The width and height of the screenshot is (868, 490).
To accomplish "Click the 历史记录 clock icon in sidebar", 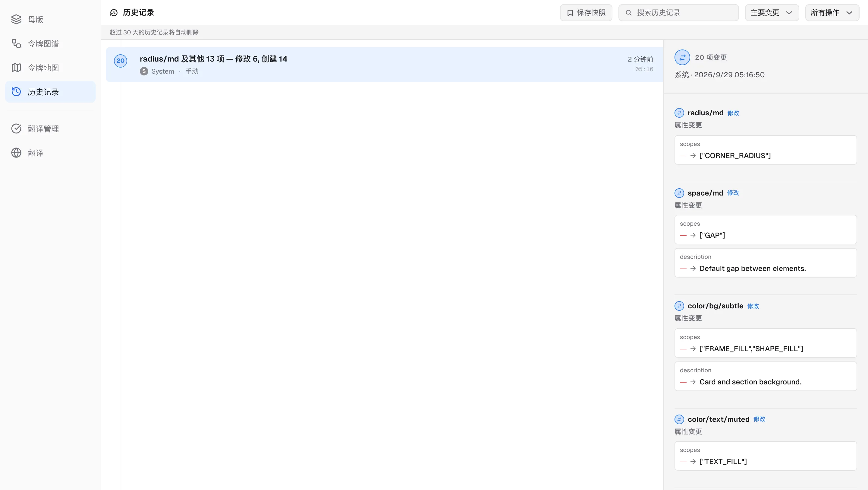I will tap(16, 92).
